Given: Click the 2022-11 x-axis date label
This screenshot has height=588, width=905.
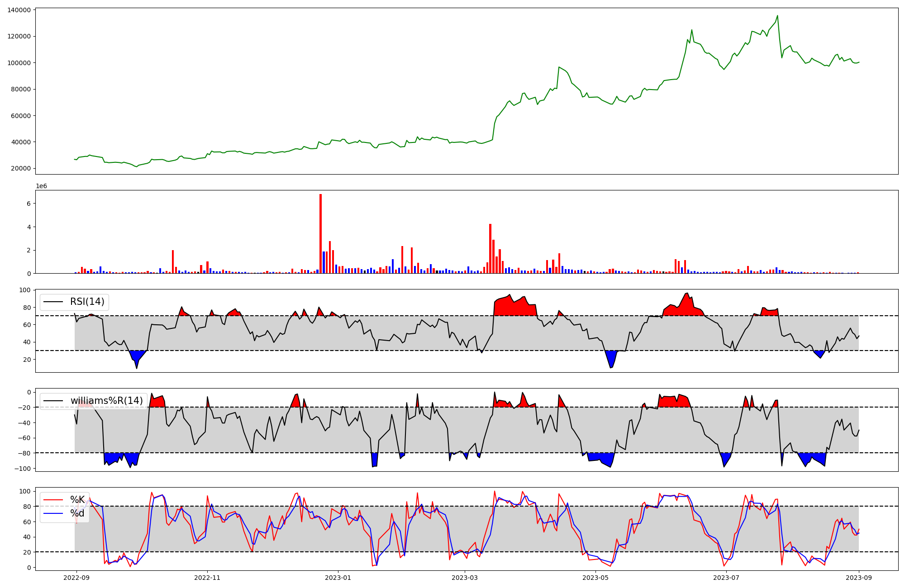Looking at the screenshot, I should click(207, 578).
